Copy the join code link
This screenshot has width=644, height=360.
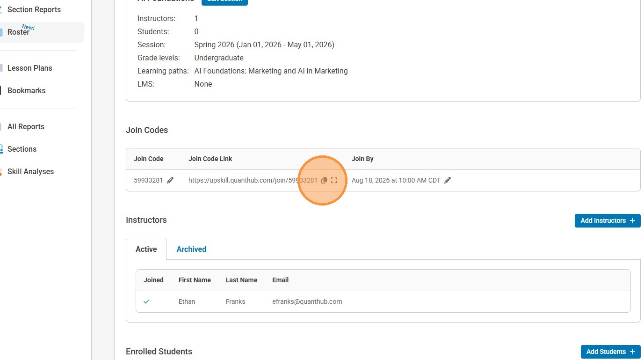click(x=324, y=180)
